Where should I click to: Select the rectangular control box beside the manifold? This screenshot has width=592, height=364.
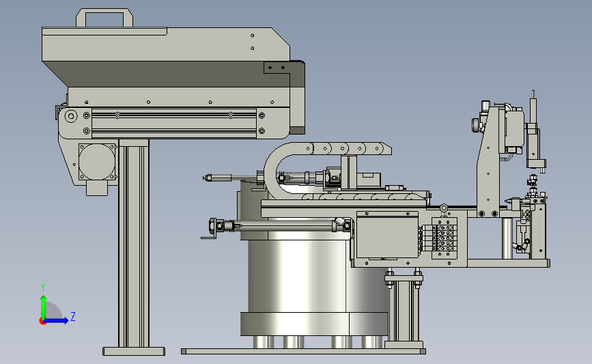[387, 234]
